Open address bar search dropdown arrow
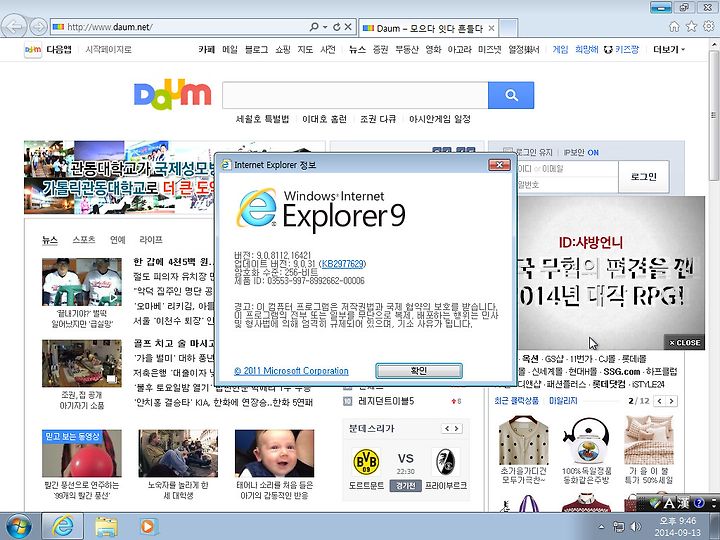Viewport: 720px width, 540px height. 325,27
